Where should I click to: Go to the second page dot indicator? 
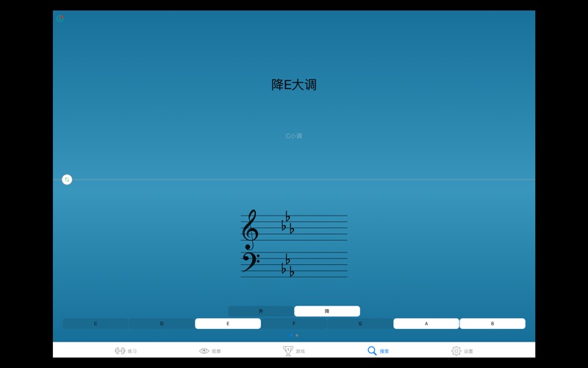297,336
